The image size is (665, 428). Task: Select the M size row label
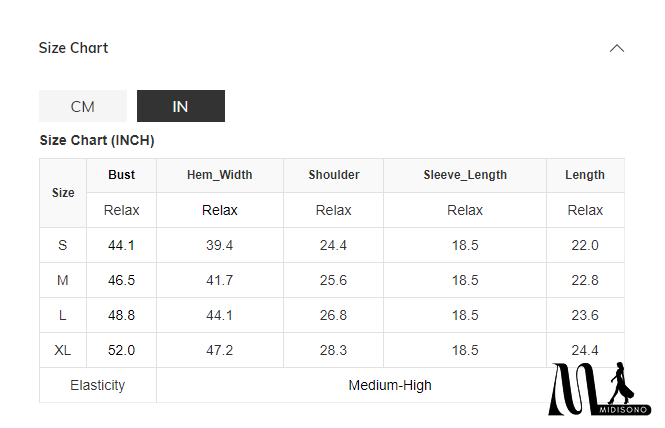[x=63, y=281]
